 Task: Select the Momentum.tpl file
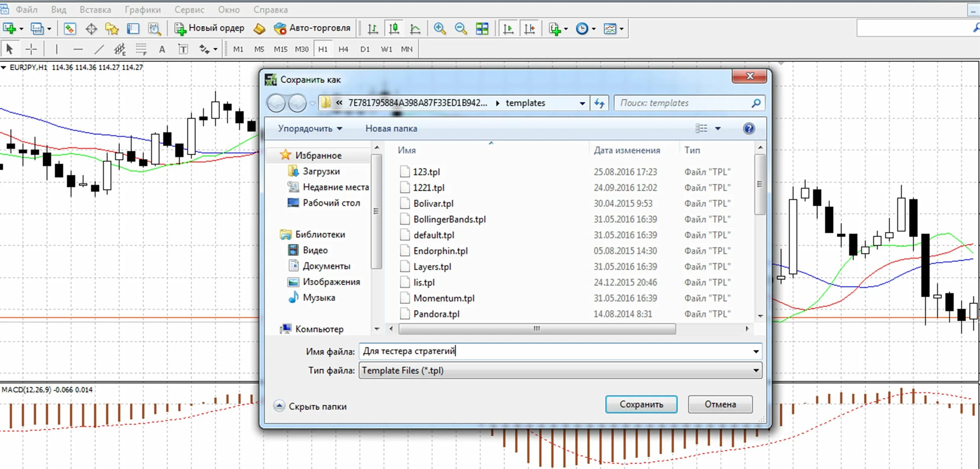point(443,299)
